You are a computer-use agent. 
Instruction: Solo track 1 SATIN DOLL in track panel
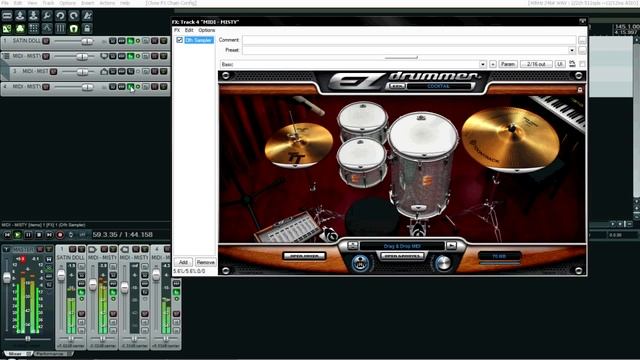[x=163, y=41]
